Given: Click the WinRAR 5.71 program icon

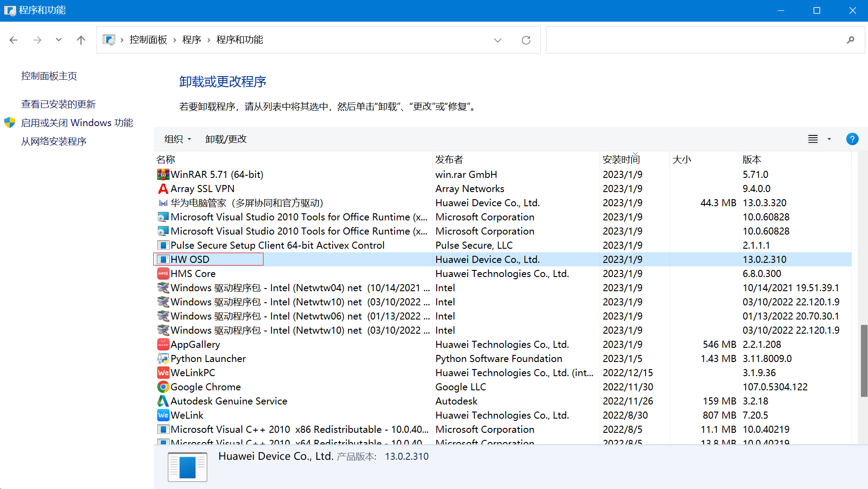Looking at the screenshot, I should (x=163, y=174).
